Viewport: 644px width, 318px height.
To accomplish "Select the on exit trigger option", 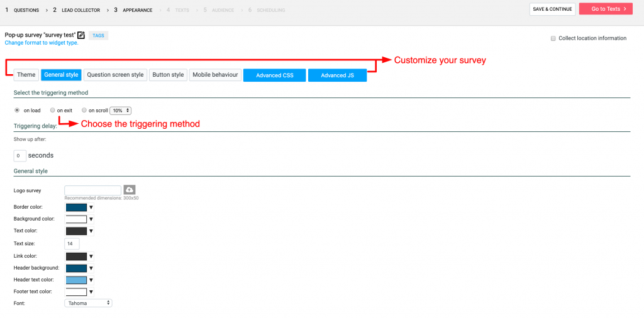I will tap(53, 111).
